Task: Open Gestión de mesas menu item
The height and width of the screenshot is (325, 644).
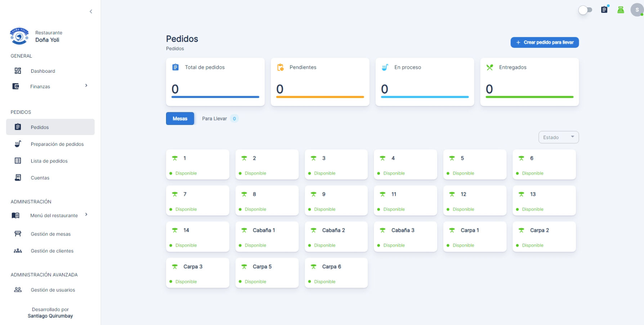Action: coord(50,234)
